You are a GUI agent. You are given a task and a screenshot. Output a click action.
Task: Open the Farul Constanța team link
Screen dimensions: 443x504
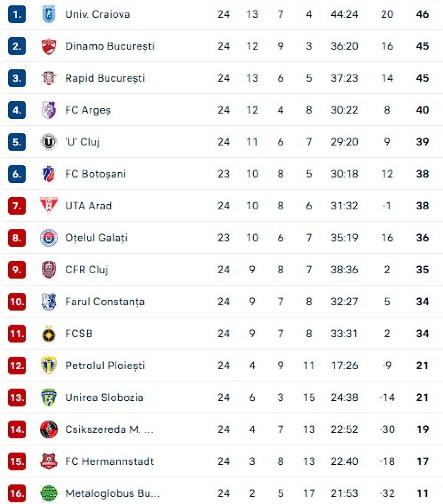pyautogui.click(x=104, y=302)
